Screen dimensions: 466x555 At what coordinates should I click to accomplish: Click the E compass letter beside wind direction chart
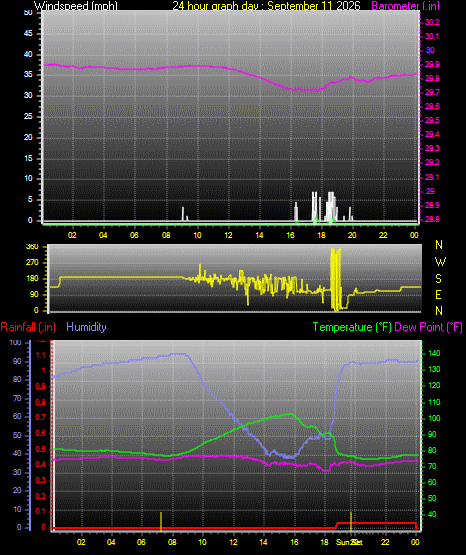click(x=438, y=294)
